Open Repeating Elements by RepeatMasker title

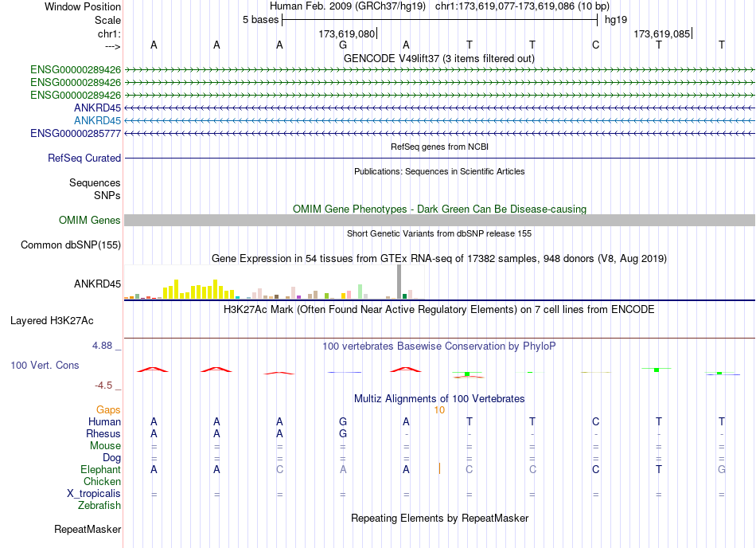click(x=439, y=518)
